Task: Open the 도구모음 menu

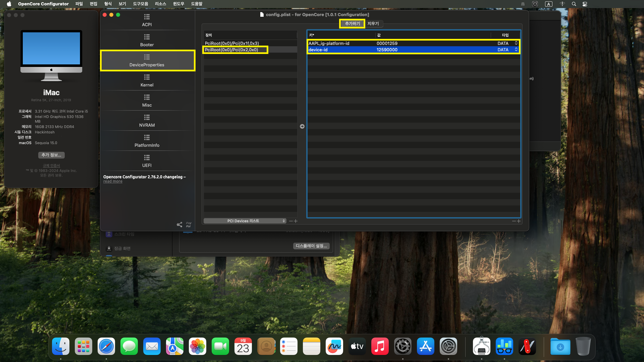Action: (x=141, y=4)
